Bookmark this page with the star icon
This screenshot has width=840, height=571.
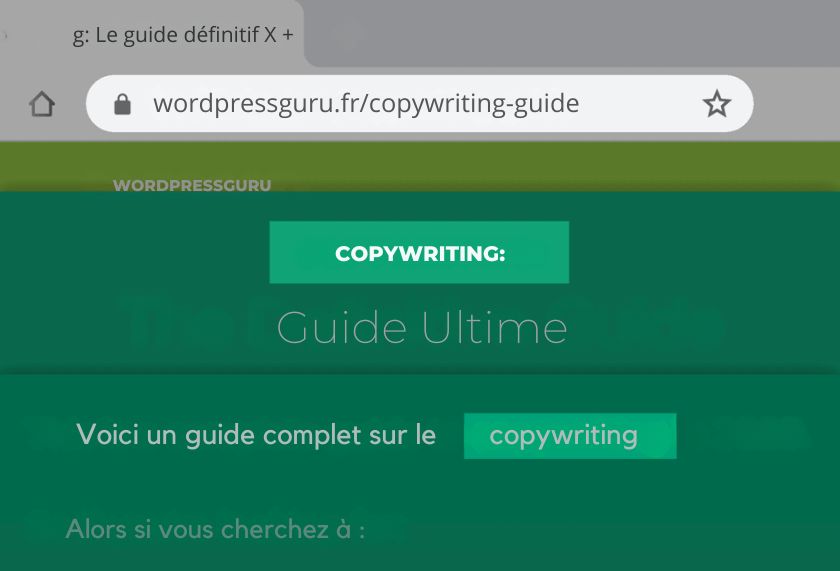point(716,104)
